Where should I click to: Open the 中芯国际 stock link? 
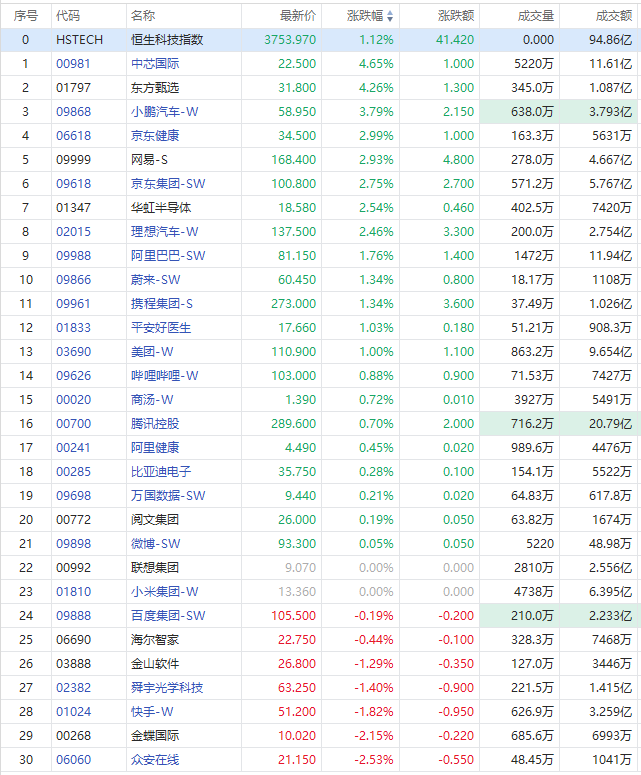(155, 64)
